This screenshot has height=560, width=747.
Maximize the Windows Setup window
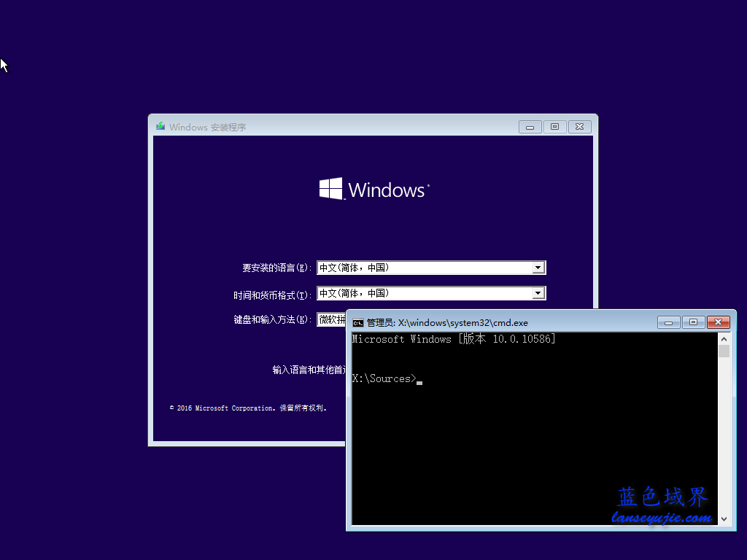click(554, 127)
